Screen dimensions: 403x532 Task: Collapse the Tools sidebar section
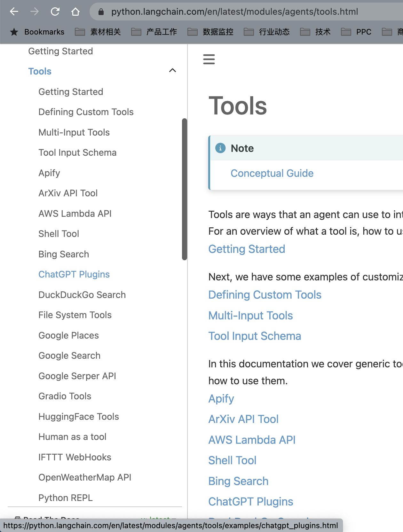coord(172,71)
